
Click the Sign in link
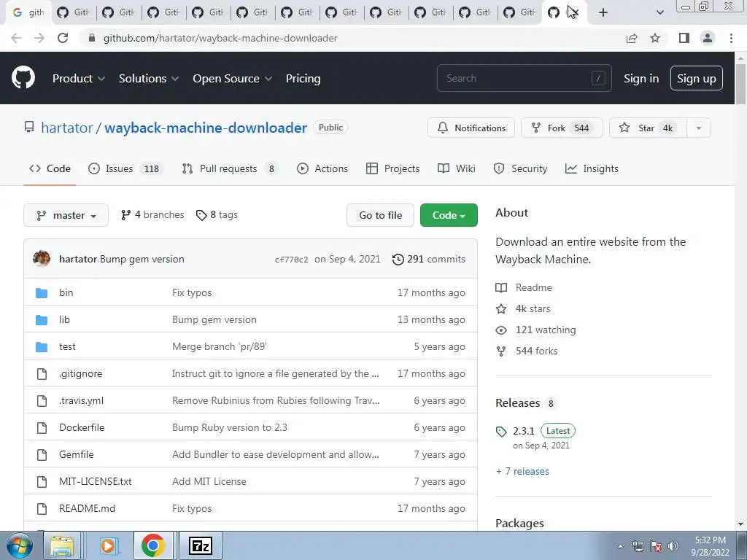point(641,79)
